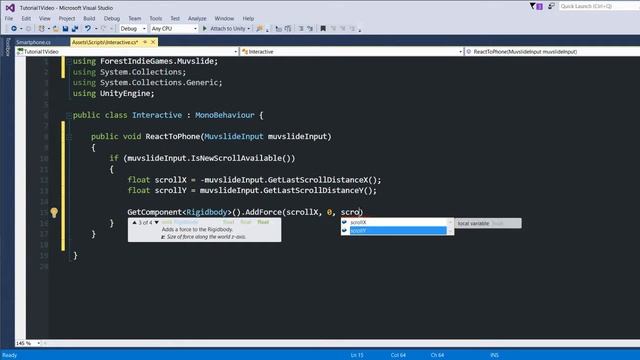The image size is (640, 360).
Task: Click the New Project toolbar icon
Action: click(41, 29)
